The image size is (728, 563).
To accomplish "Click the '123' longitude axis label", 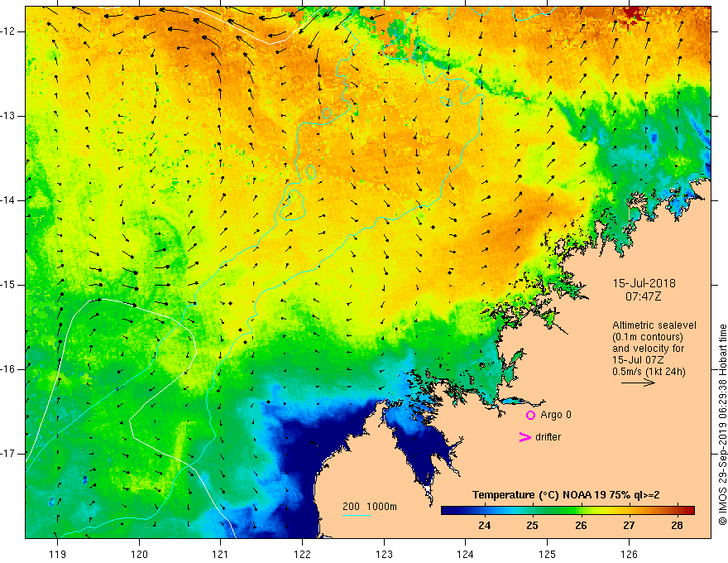I will pyautogui.click(x=384, y=554).
